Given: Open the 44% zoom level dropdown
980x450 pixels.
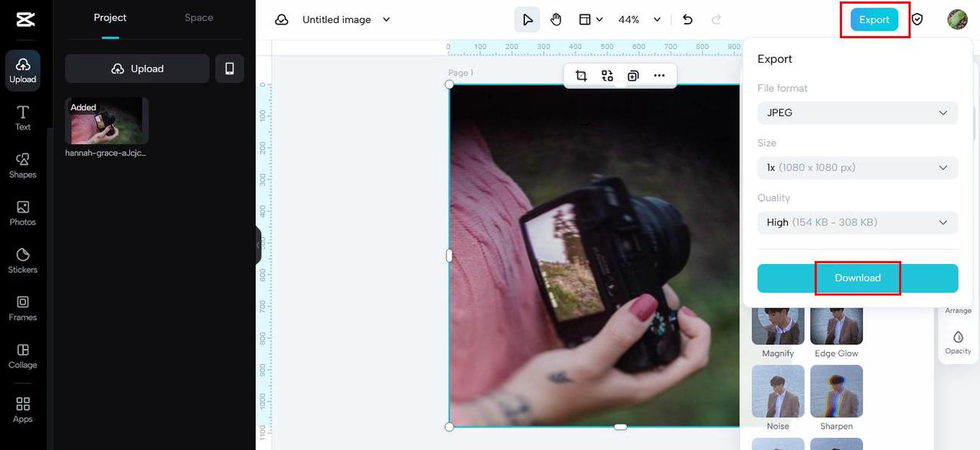Looking at the screenshot, I should point(639,20).
